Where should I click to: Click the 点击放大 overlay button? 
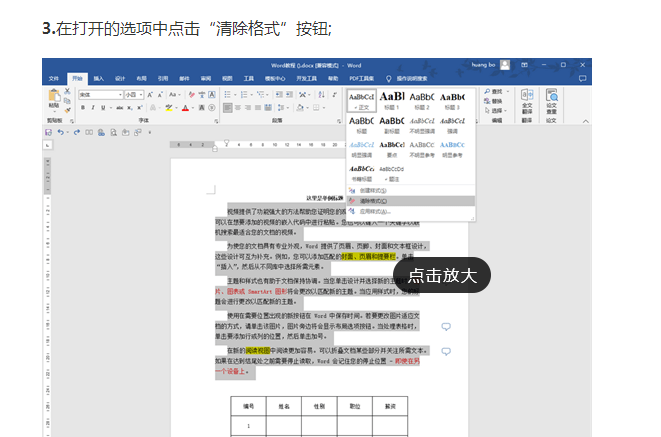pos(442,275)
